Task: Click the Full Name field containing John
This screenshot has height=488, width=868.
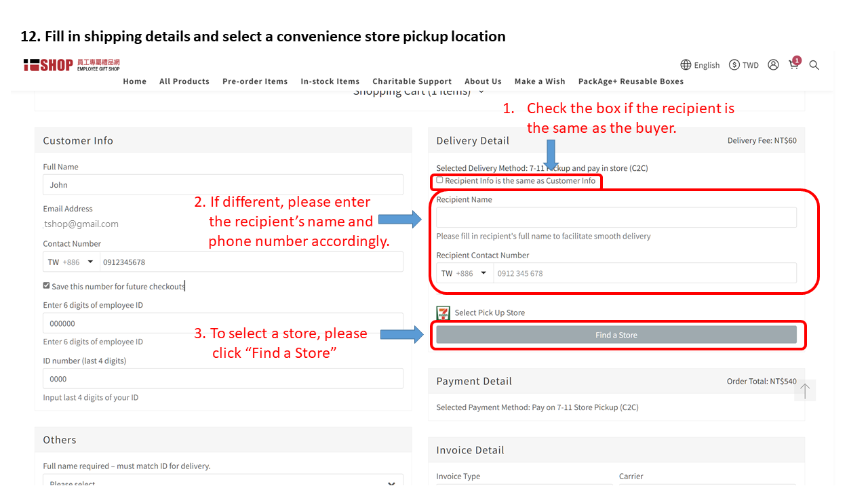Action: (223, 185)
